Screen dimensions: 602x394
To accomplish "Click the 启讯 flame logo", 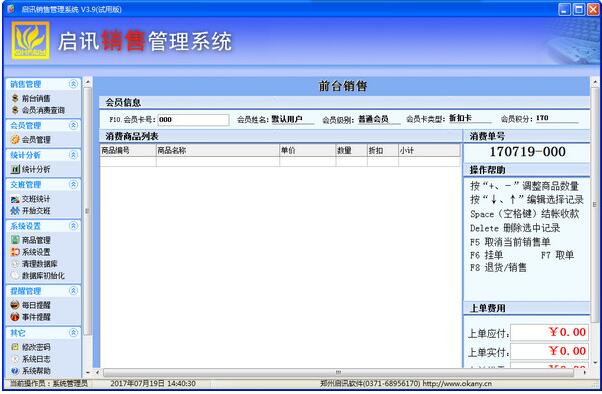I will pyautogui.click(x=30, y=40).
